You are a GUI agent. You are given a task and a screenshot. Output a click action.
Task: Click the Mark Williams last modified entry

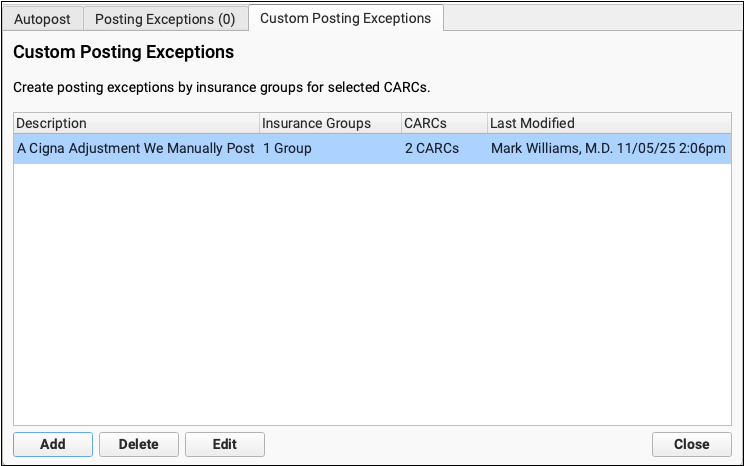click(608, 149)
